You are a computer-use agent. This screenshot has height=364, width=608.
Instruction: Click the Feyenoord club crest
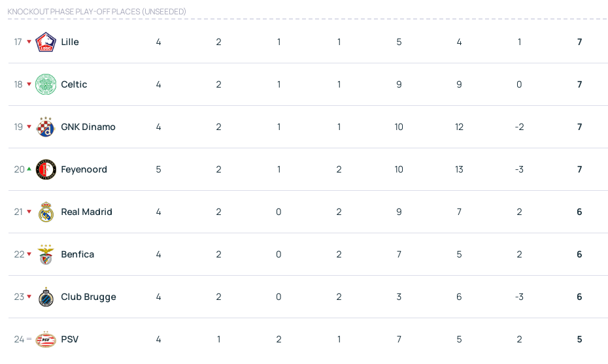(x=46, y=169)
